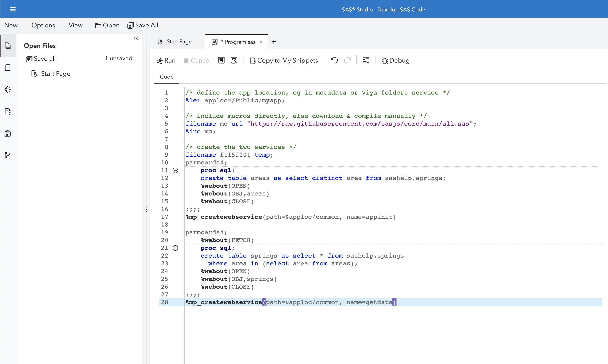This screenshot has height=364, width=608.
Task: Open the second sidebar pane icon
Action: 8,68
